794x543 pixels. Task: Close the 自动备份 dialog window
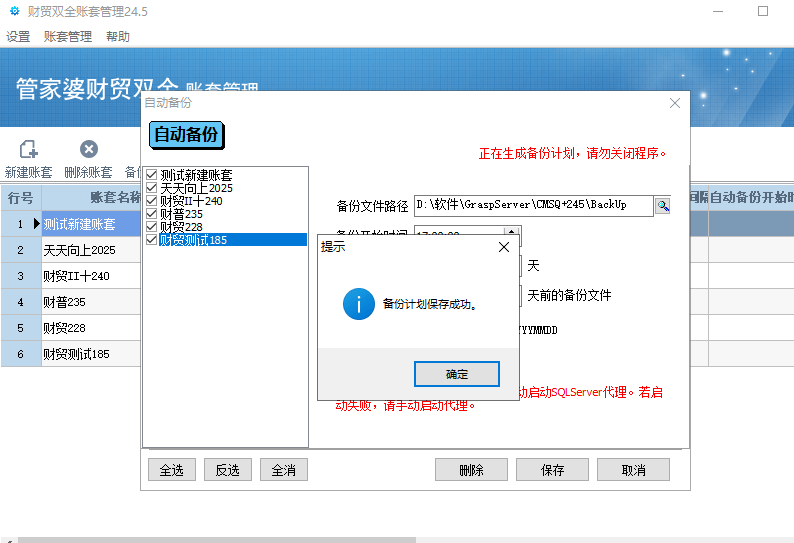(x=674, y=103)
